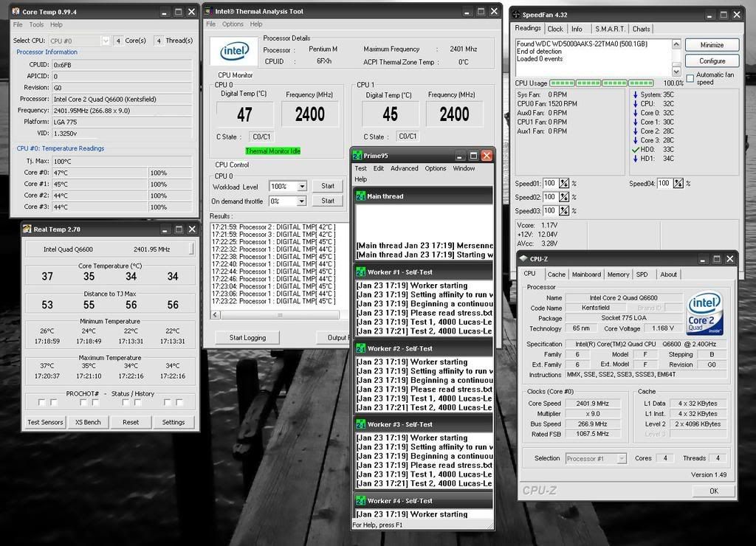Click OK in CPU-Z
The height and width of the screenshot is (546, 756).
pyautogui.click(x=714, y=491)
